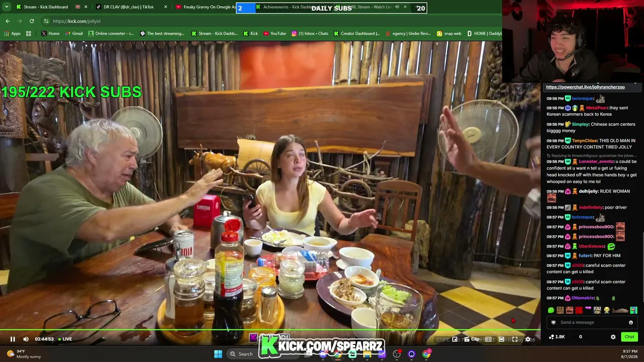Open the powerchat.live/jollyrancherzoo link in chat
644x362 pixels.
tap(585, 87)
